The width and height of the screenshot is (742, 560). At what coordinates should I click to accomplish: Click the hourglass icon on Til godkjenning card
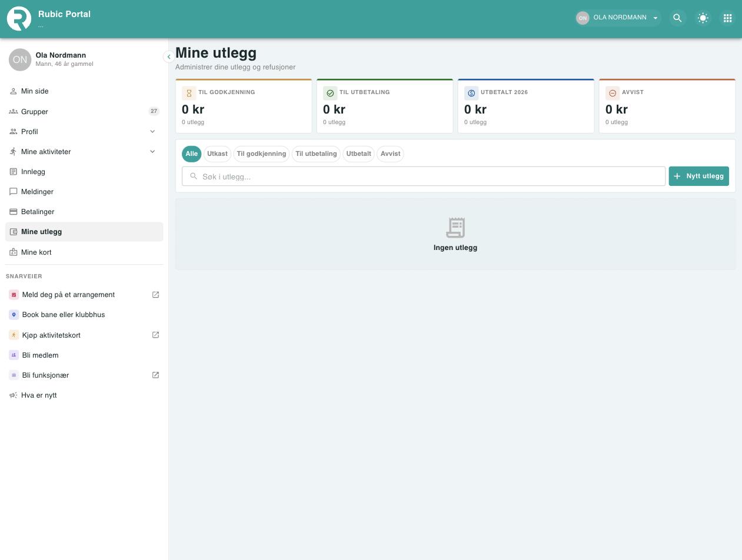[189, 93]
